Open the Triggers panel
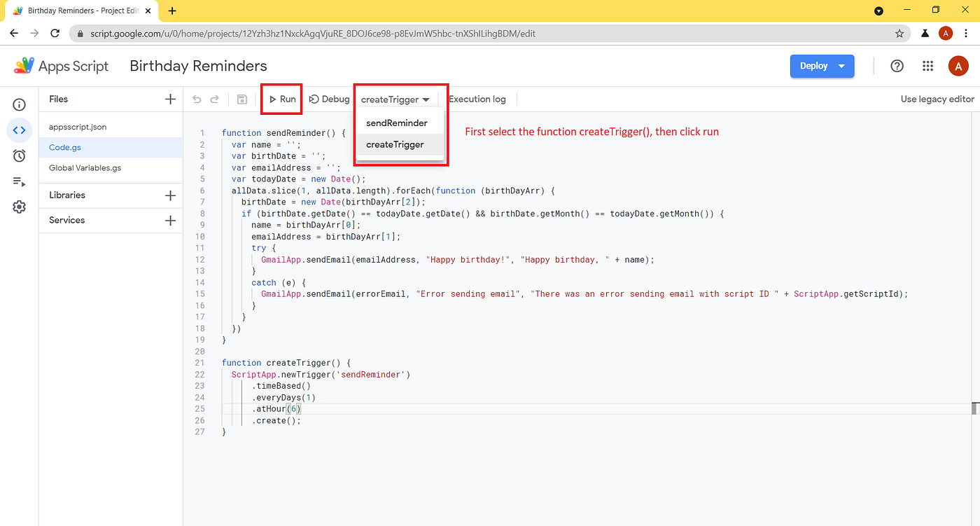 (x=19, y=155)
